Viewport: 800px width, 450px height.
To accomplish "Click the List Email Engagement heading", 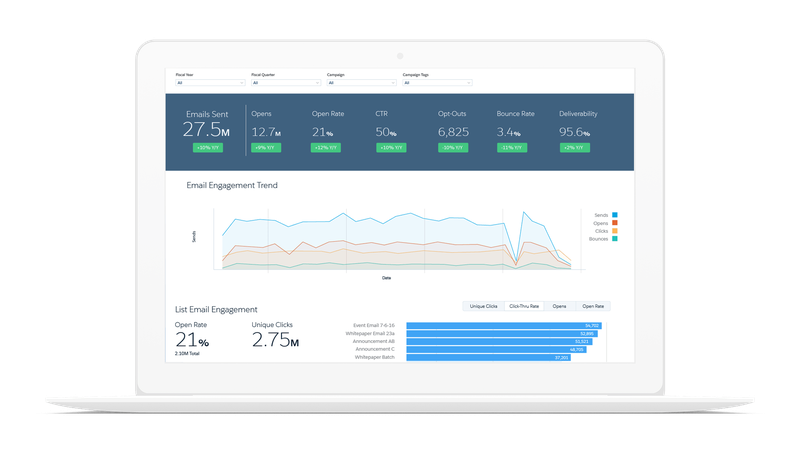I will (216, 310).
